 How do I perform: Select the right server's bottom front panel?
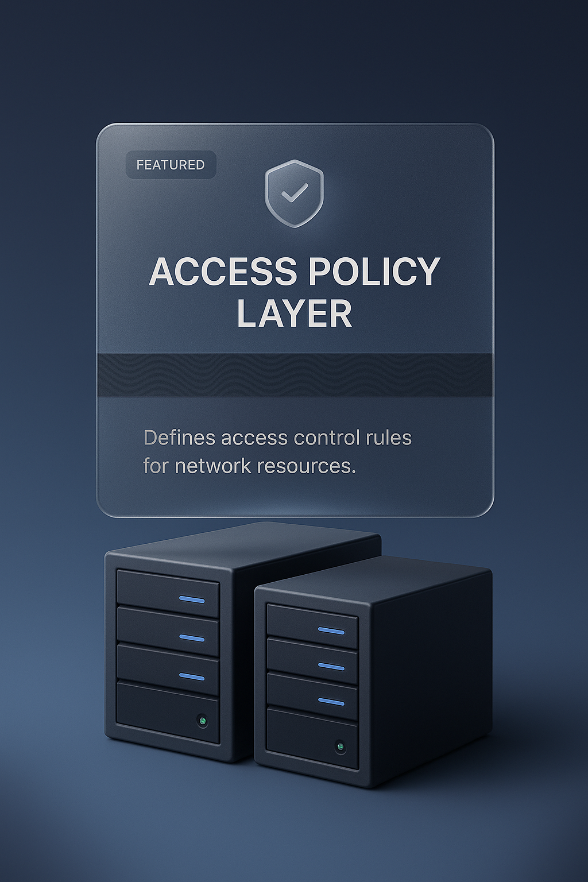click(x=312, y=738)
